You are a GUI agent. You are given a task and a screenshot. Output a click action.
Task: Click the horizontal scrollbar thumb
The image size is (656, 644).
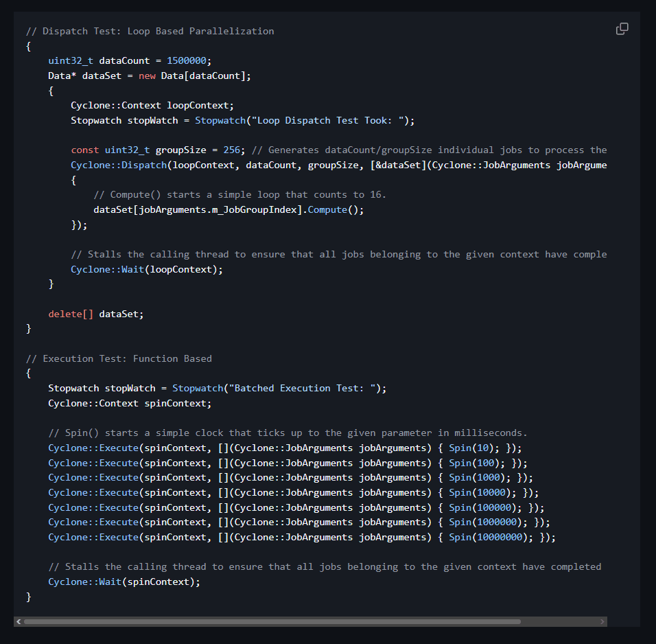pos(272,621)
